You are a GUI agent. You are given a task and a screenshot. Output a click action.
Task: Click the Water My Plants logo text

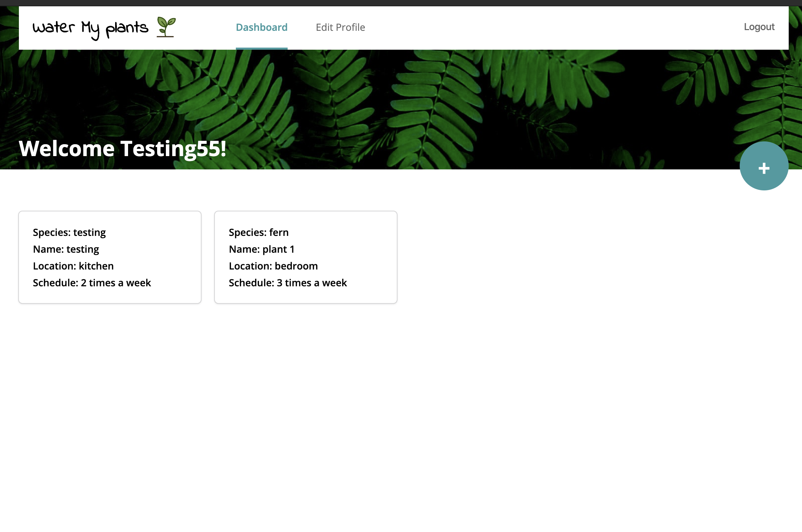point(90,28)
